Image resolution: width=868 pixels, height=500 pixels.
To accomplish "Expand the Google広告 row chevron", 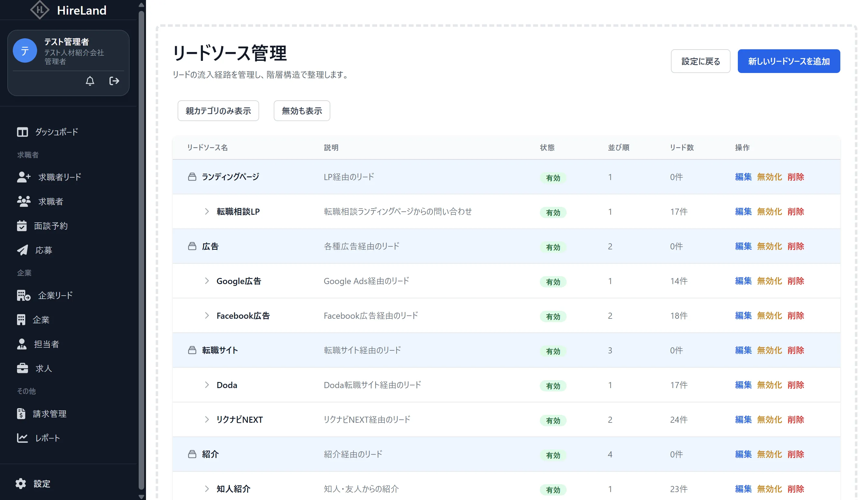I will [x=207, y=281].
